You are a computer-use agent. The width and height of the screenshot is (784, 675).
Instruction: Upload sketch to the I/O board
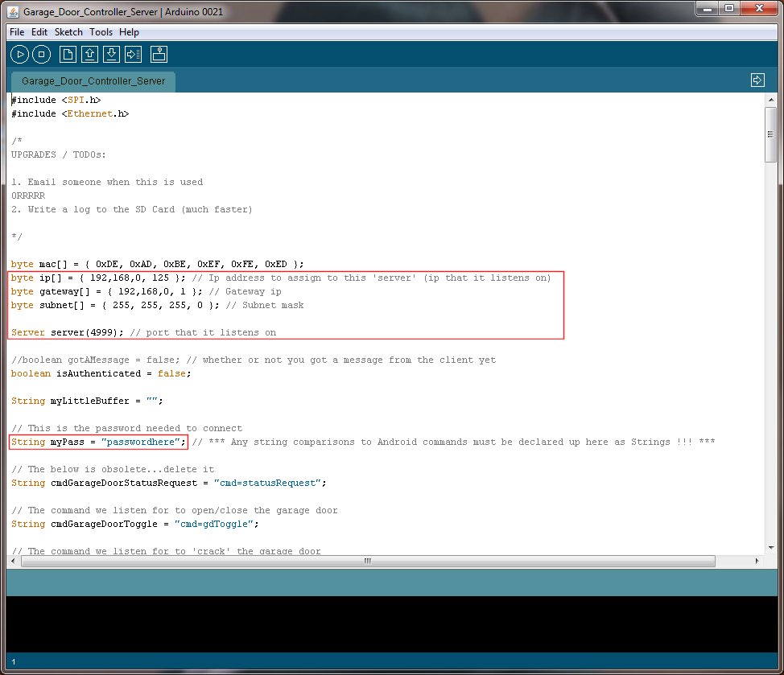click(134, 54)
